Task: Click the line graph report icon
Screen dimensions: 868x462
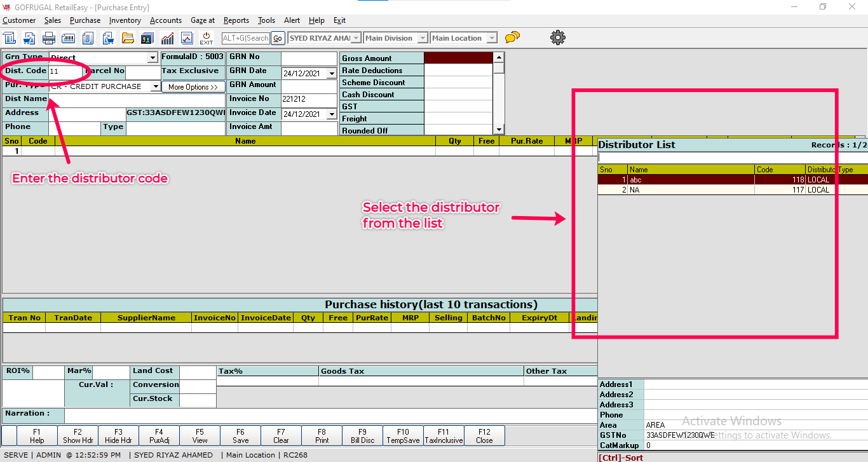Action: (x=187, y=38)
